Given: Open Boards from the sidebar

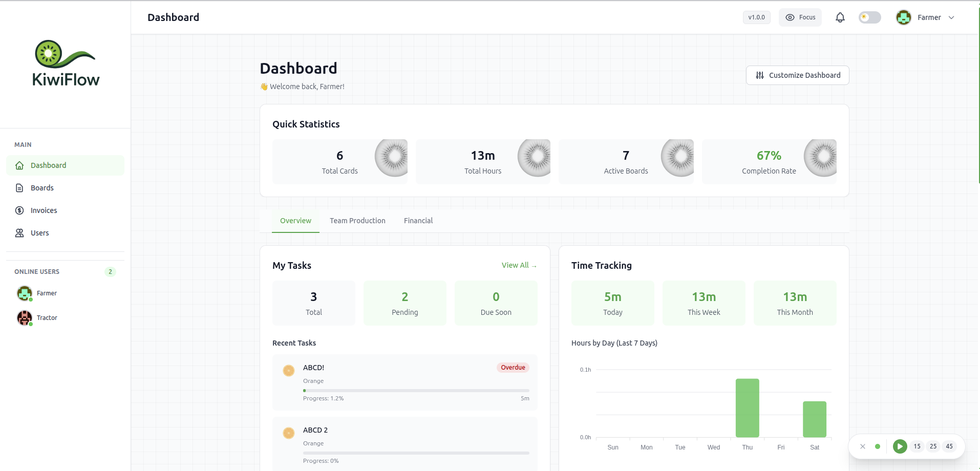Looking at the screenshot, I should [42, 188].
